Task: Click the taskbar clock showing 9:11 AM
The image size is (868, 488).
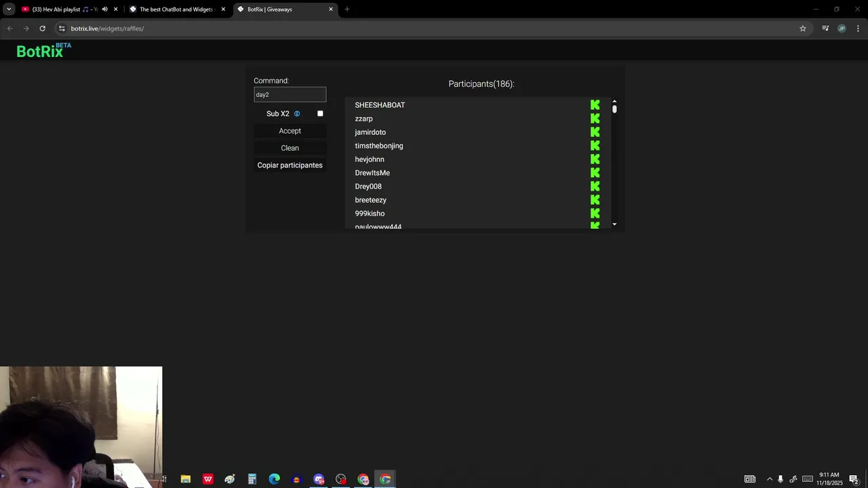Action: [x=829, y=479]
